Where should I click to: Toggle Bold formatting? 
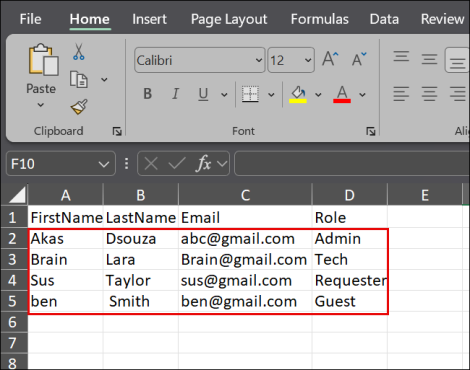click(147, 94)
